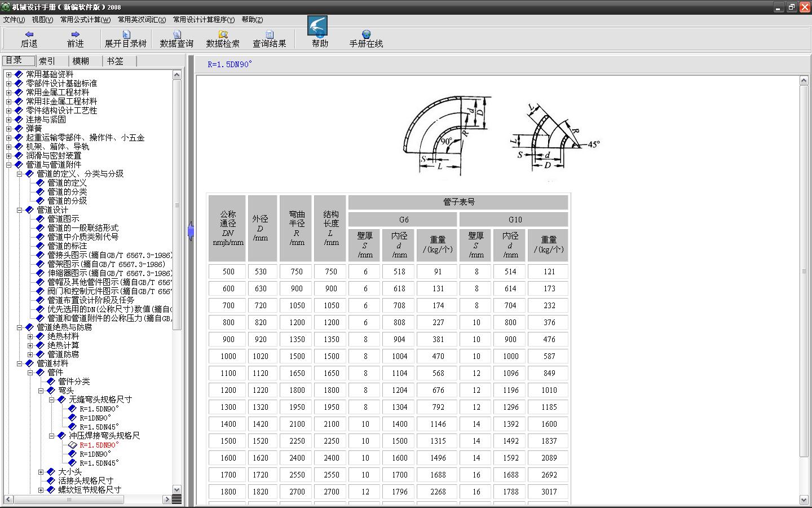The width and height of the screenshot is (812, 508).
Task: Click the book icon beside 弹簧
Action: point(19,129)
